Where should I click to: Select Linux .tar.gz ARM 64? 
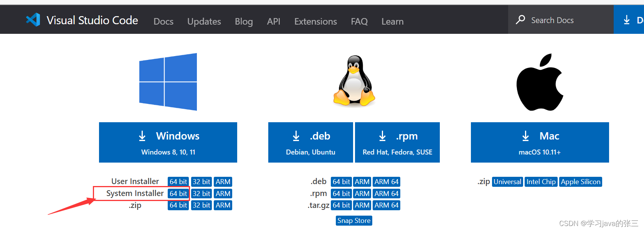(386, 205)
